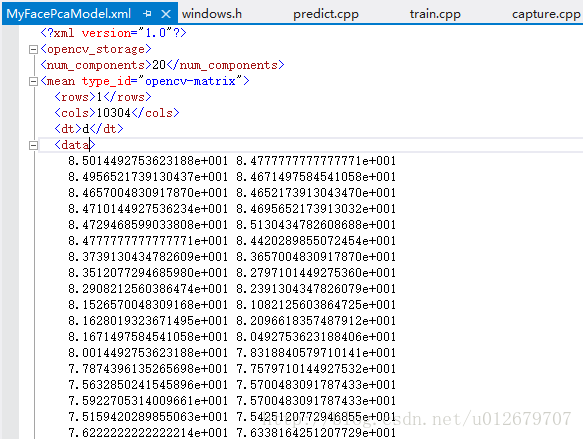Click value 7.8318840579710141e+001
The width and height of the screenshot is (583, 439).
pyautogui.click(x=316, y=353)
